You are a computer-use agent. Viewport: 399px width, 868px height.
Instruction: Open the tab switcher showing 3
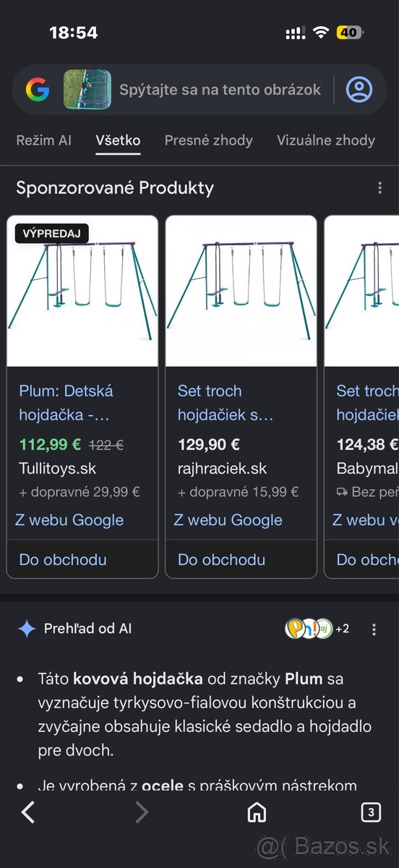370,813
